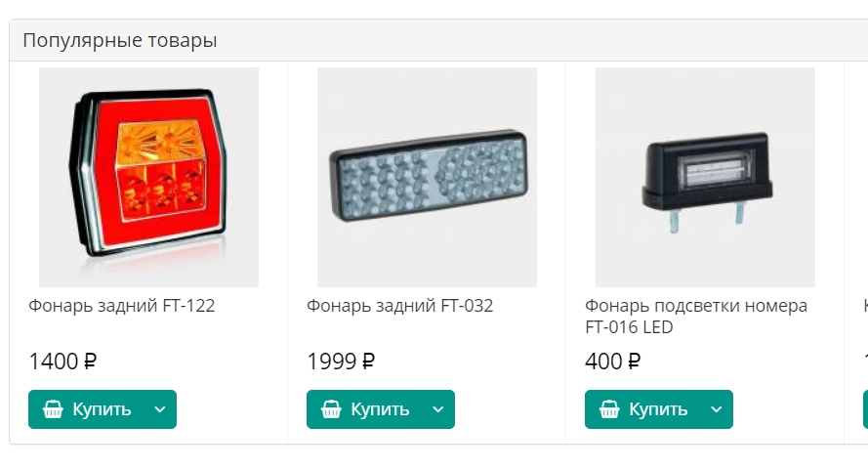Click the cut-off green button at right edge
The width and height of the screenshot is (868, 469).
(x=866, y=409)
